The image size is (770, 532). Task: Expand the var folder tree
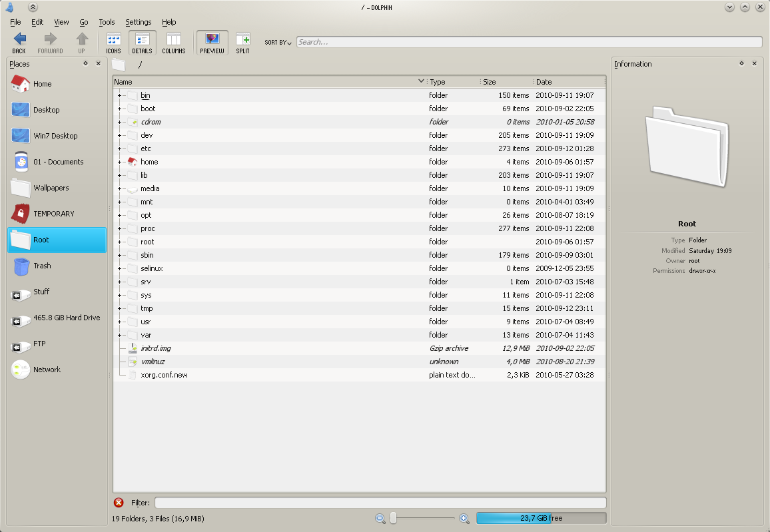[x=119, y=335]
